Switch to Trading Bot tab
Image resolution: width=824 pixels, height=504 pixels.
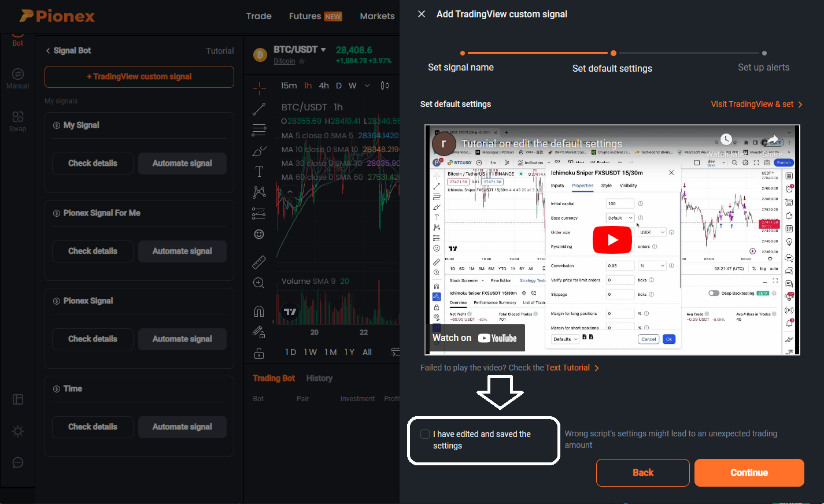pyautogui.click(x=274, y=378)
